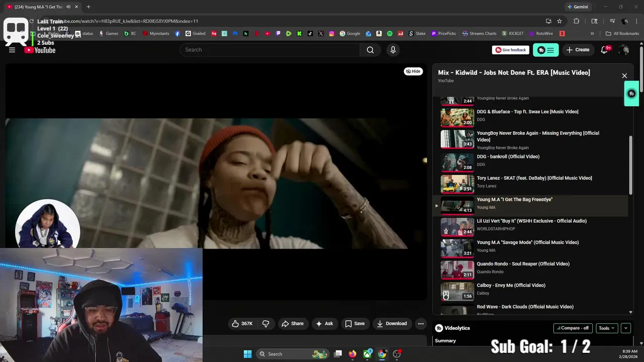Open YouTube notifications bell
This screenshot has height=362, width=644.
click(x=605, y=50)
